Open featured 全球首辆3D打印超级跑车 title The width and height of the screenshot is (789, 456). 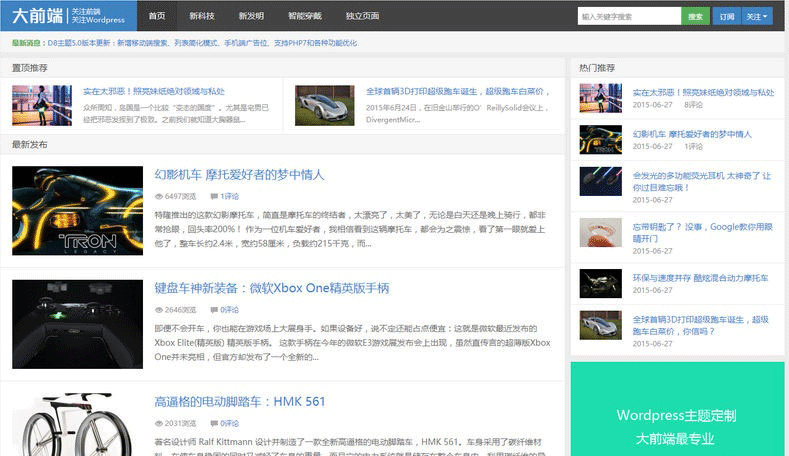[457, 91]
